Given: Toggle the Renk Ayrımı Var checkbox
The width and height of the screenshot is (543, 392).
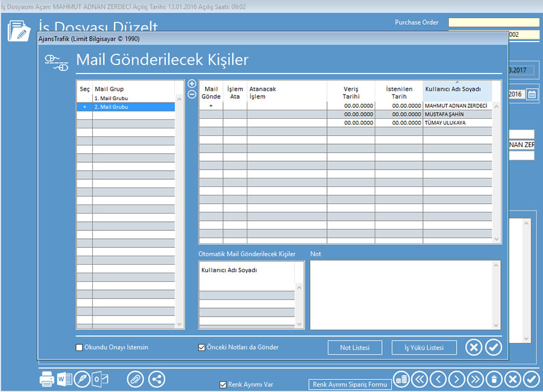Looking at the screenshot, I should tap(223, 384).
